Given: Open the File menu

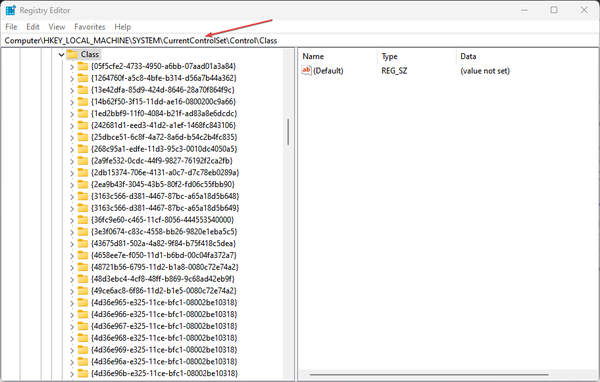Looking at the screenshot, I should (11, 27).
